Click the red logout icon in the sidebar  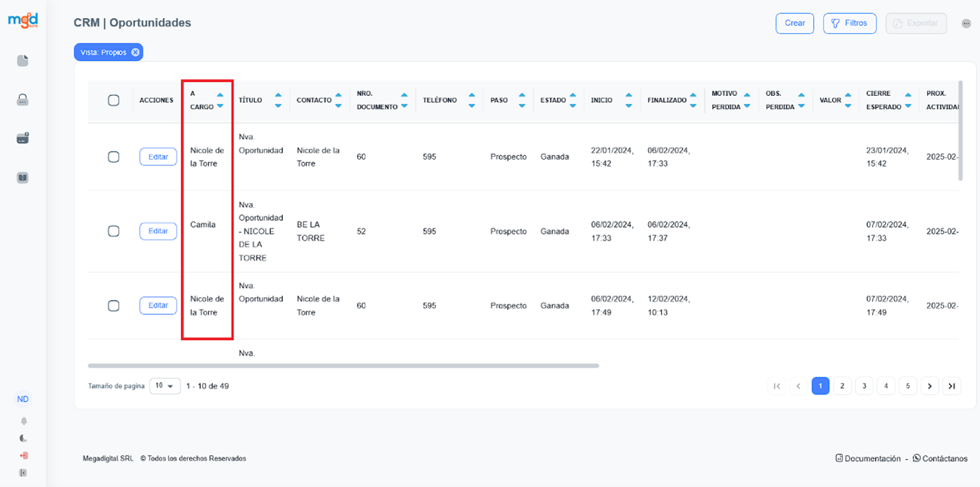[23, 455]
